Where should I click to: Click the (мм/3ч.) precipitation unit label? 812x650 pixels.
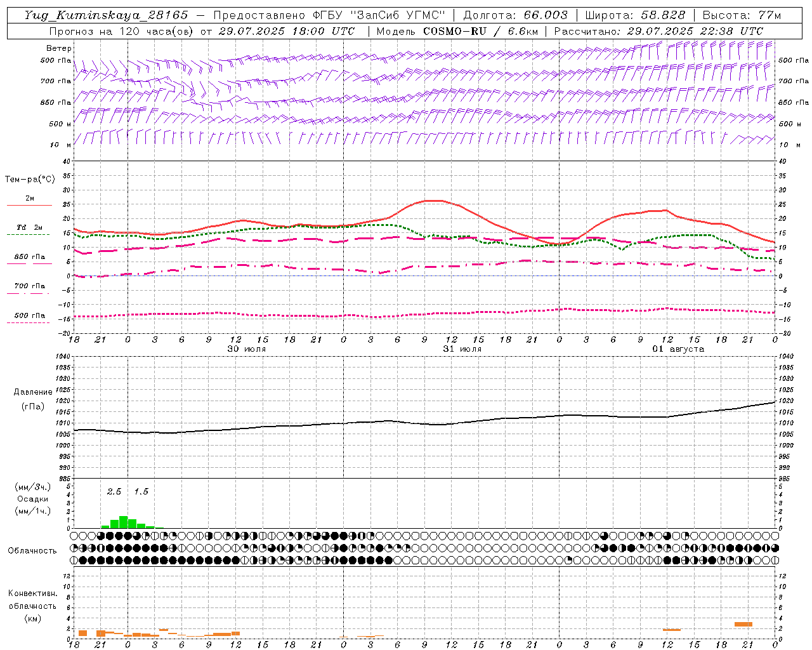click(x=33, y=487)
